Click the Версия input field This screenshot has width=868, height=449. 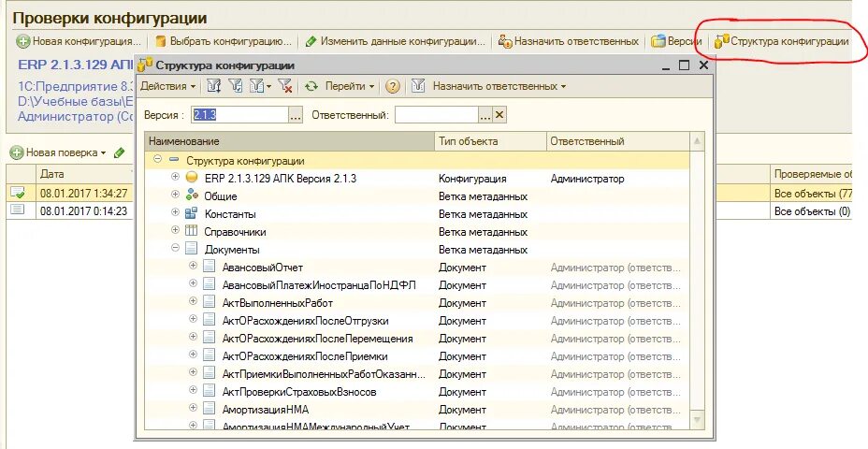click(x=239, y=115)
